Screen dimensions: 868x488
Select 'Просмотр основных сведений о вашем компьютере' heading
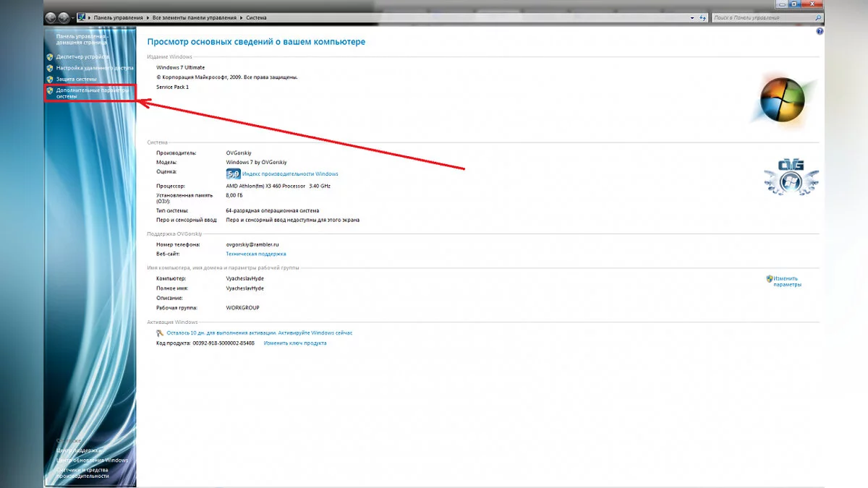[x=256, y=42]
